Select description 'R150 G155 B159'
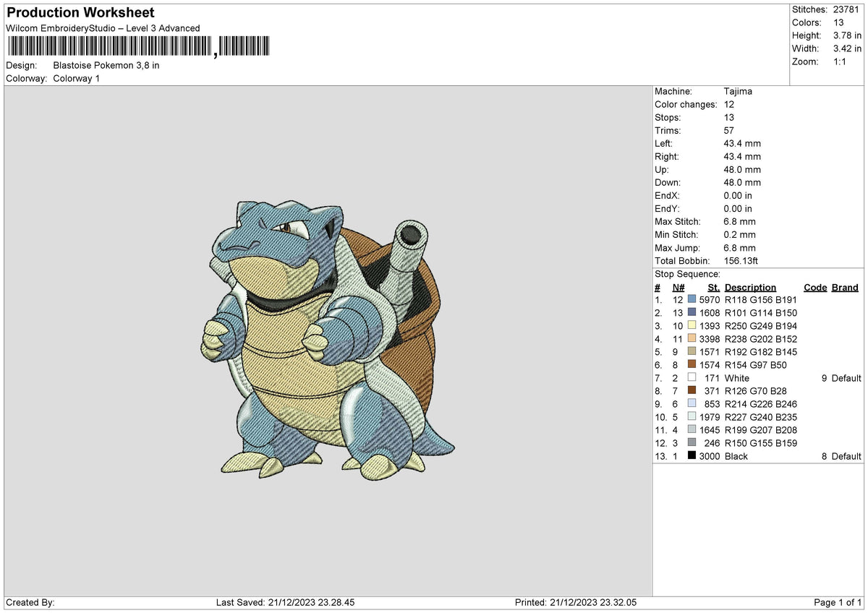Image resolution: width=868 pixels, height=613 pixels. click(x=761, y=442)
